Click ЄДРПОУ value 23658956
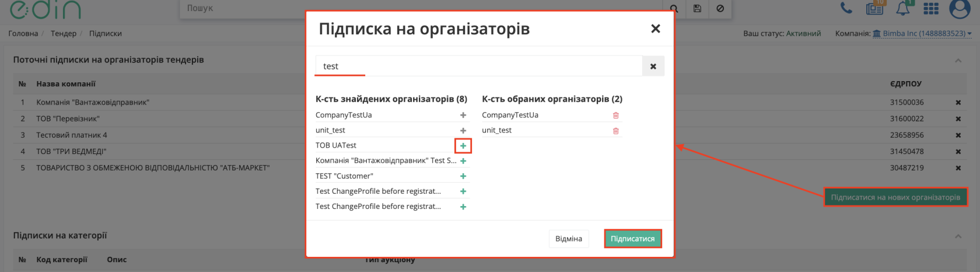Image resolution: width=980 pixels, height=272 pixels. click(x=907, y=135)
